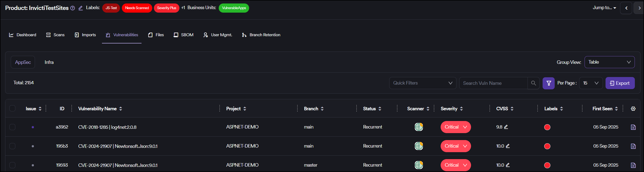Click the edit pencil next to product name
Screen dimensions: 644x172
coord(80,8)
